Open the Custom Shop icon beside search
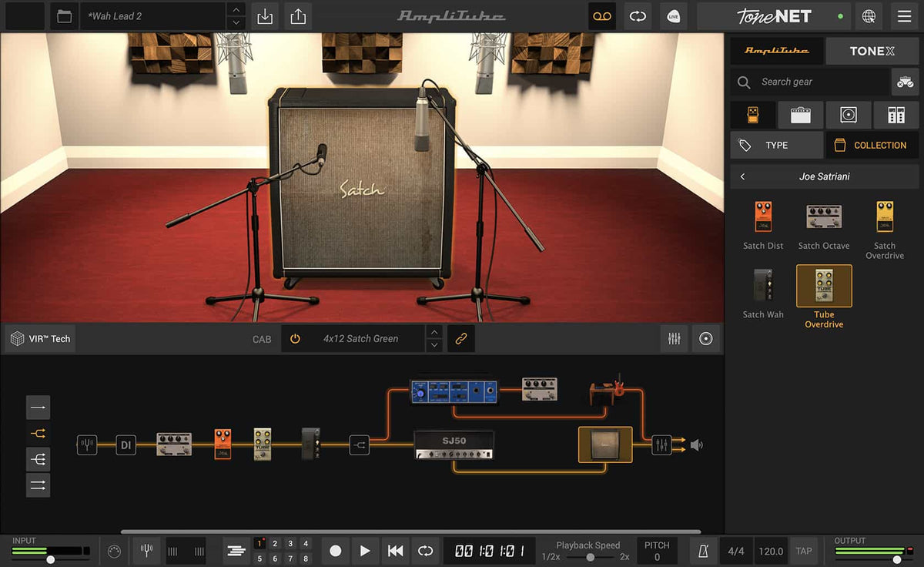 coord(905,82)
